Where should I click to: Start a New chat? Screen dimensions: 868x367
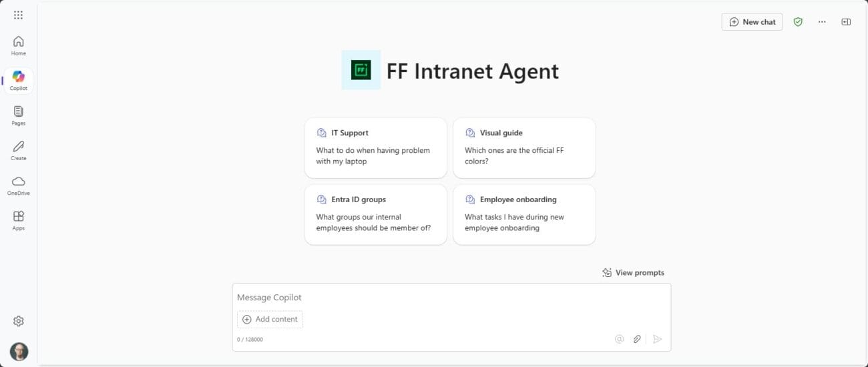point(752,22)
